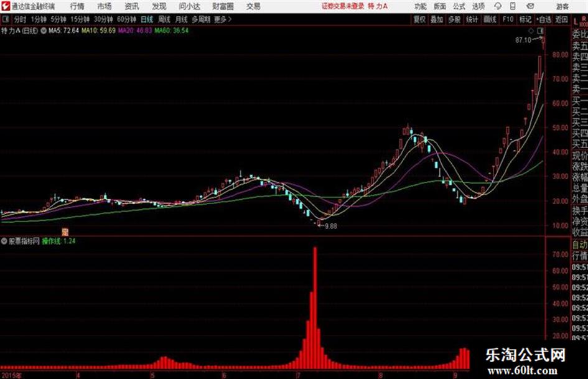Click the 9.88 low price label
Viewport: 588px width, 379px height.
click(x=331, y=226)
